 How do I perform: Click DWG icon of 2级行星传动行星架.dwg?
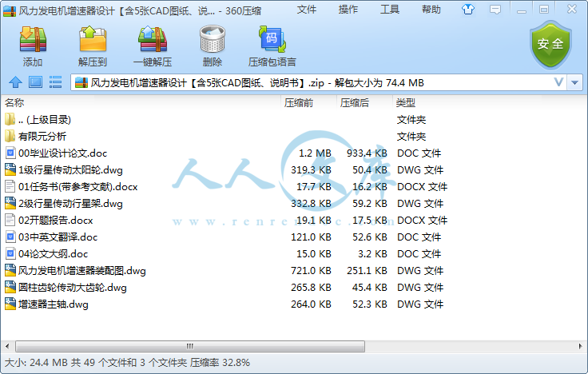[10, 203]
